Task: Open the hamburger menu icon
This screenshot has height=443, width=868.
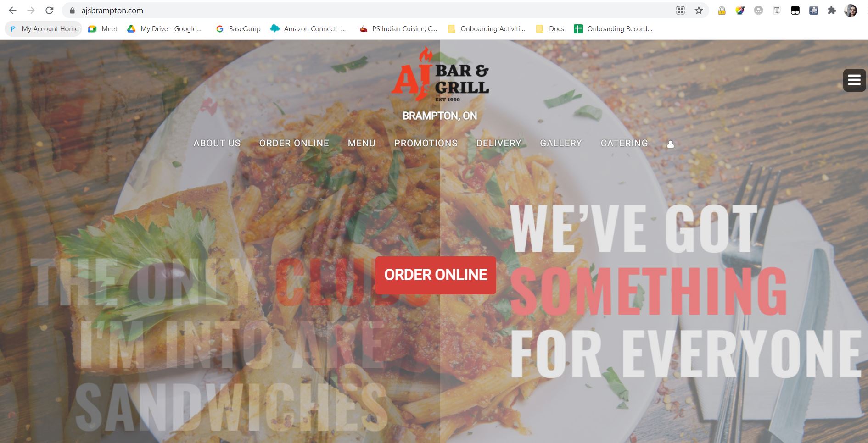Action: coord(854,80)
